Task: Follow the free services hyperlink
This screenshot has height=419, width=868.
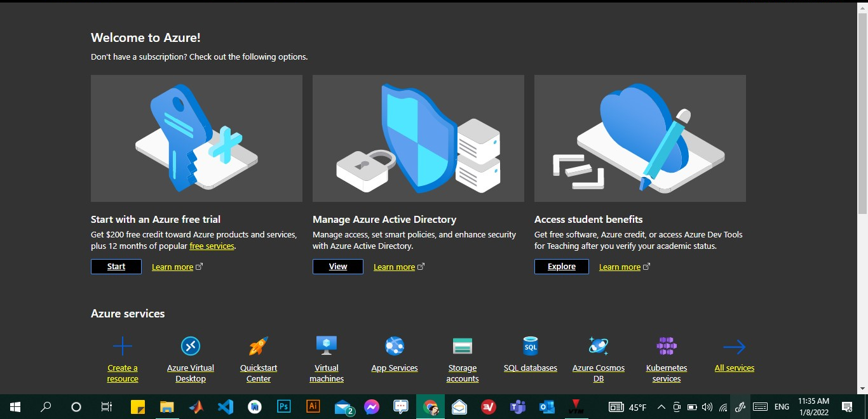Action: [212, 246]
